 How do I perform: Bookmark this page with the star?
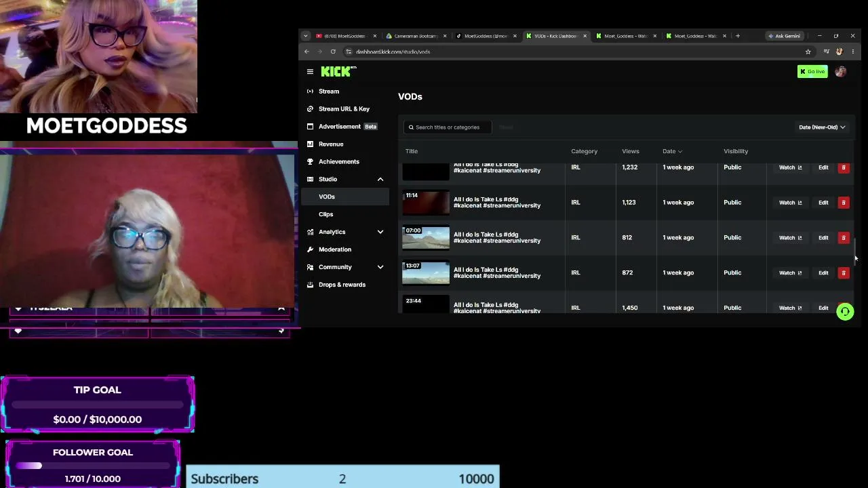click(x=808, y=52)
